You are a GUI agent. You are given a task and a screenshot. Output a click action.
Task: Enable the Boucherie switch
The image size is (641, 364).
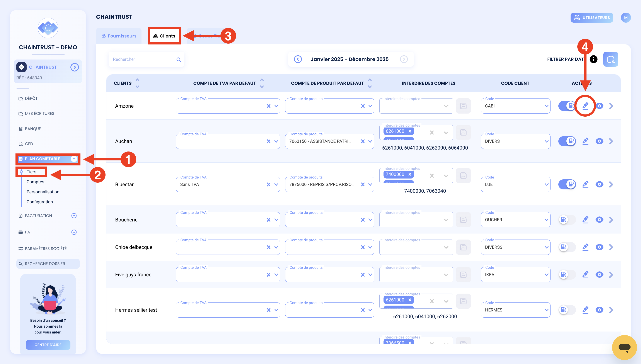click(567, 220)
